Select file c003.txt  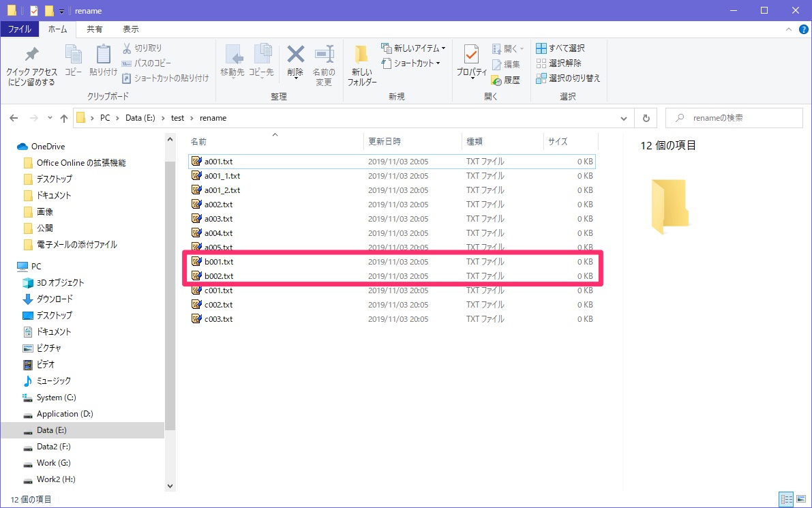(392, 319)
